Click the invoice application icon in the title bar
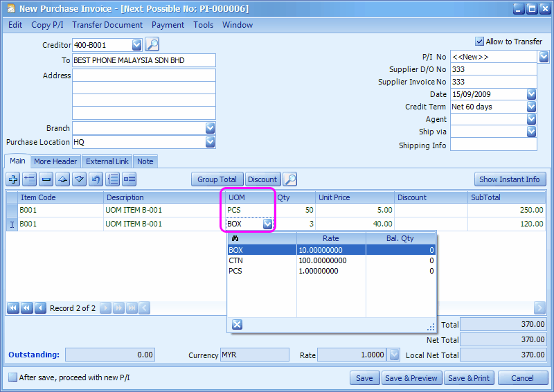The height and width of the screenshot is (392, 554). [x=11, y=8]
